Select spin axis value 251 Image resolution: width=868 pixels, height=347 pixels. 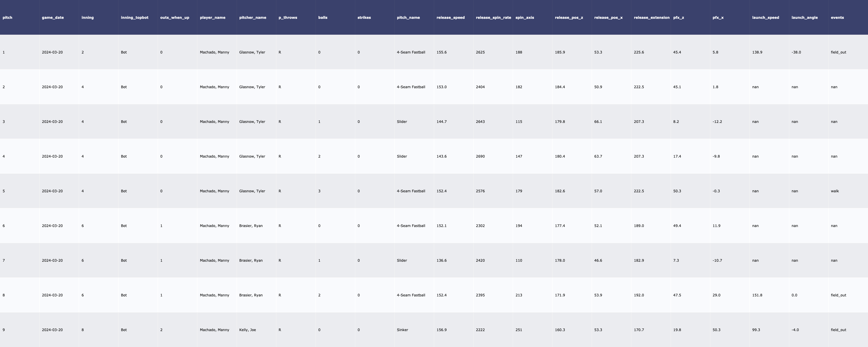518,330
